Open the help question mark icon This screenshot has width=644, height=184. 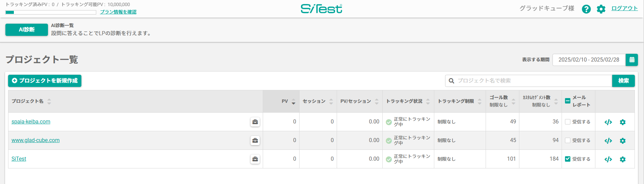pyautogui.click(x=586, y=9)
